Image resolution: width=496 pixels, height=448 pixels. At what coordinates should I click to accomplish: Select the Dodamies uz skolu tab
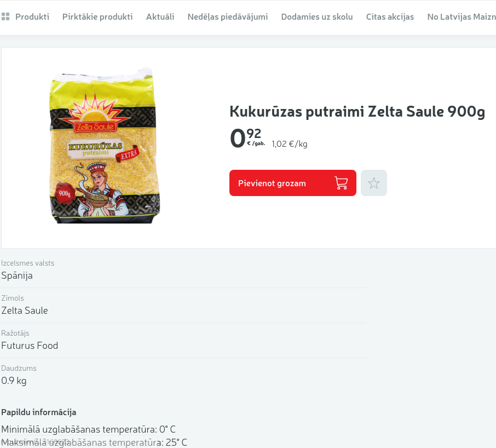(x=317, y=17)
